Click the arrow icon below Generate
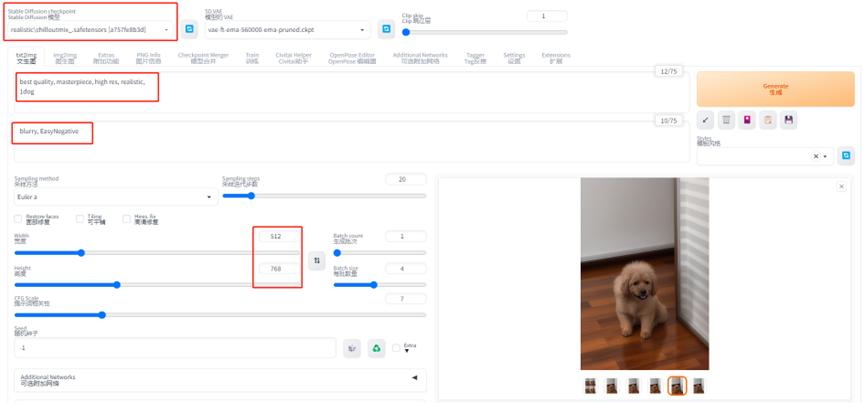Image resolution: width=865 pixels, height=403 pixels. [x=705, y=120]
